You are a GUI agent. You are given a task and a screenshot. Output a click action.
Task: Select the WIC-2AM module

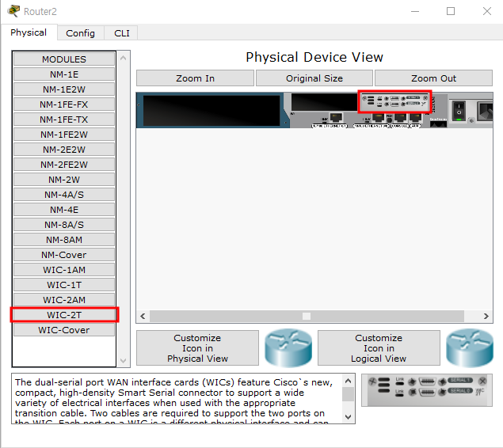point(64,300)
